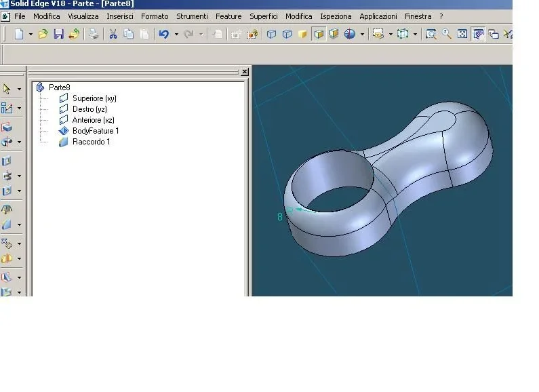Toggle the drop shadow shaded display
This screenshot has height=392, width=539.
click(334, 34)
